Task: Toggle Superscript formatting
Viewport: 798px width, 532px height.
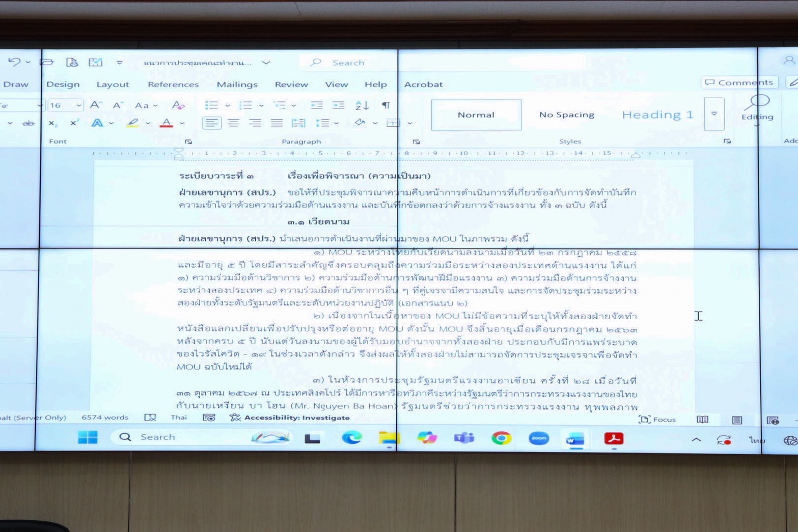Action: coord(74,123)
